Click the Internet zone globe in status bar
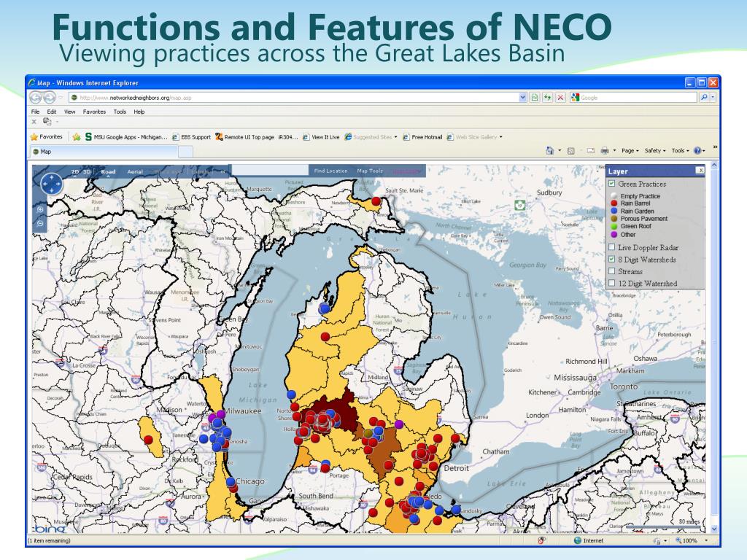Viewport: 747px width, 560px height. click(578, 540)
